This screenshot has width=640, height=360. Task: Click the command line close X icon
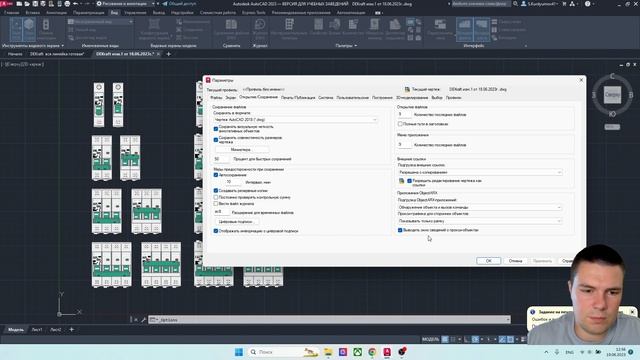(x=136, y=320)
